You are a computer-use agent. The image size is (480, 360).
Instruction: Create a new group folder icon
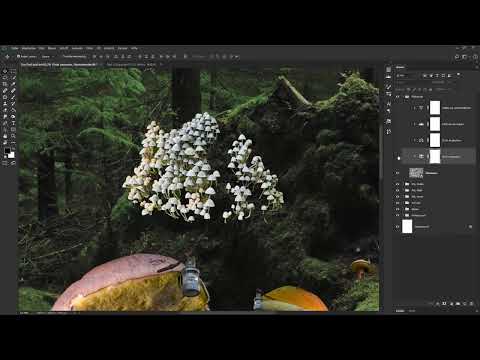(458, 304)
